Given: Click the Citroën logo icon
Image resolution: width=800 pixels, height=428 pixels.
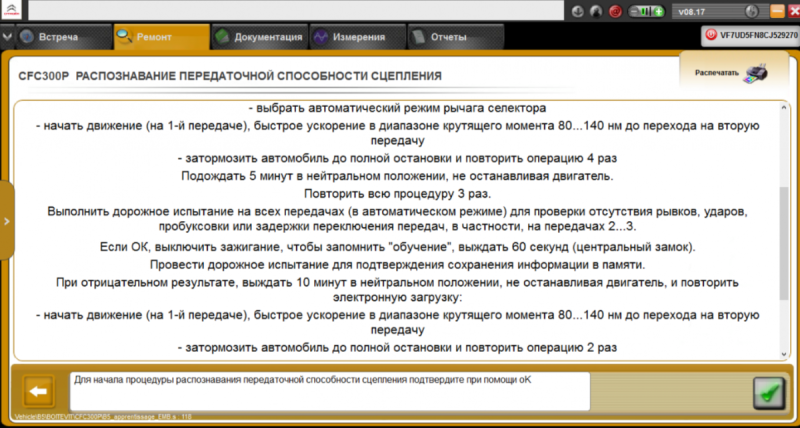Looking at the screenshot, I should tap(11, 10).
